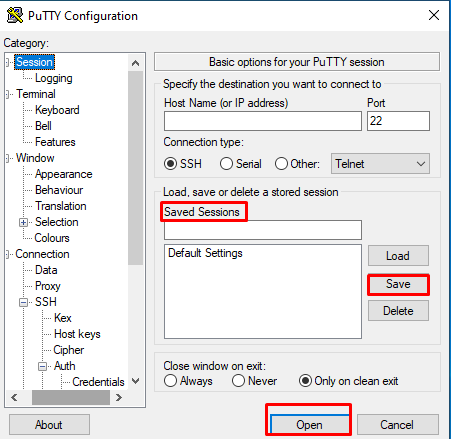Click the category tree scroll up arrow
The height and width of the screenshot is (439, 451).
pyautogui.click(x=135, y=63)
